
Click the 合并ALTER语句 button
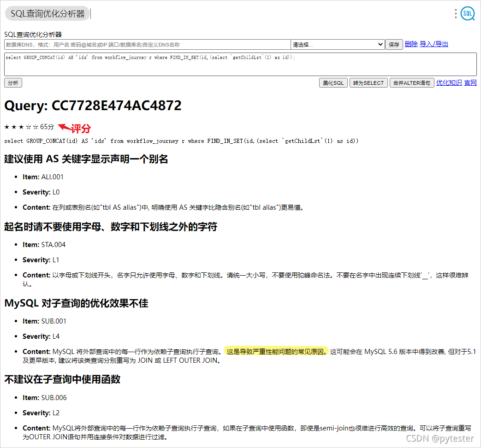coord(412,83)
